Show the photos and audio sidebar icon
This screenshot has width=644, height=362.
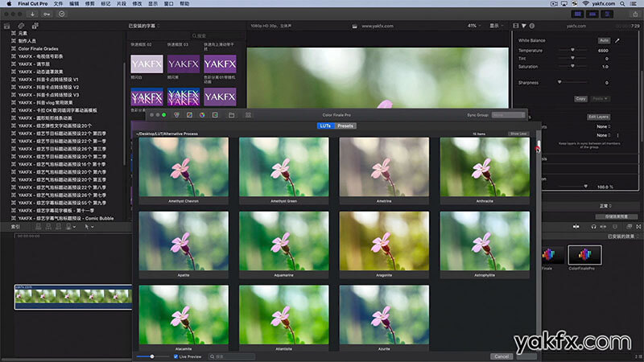[21, 26]
